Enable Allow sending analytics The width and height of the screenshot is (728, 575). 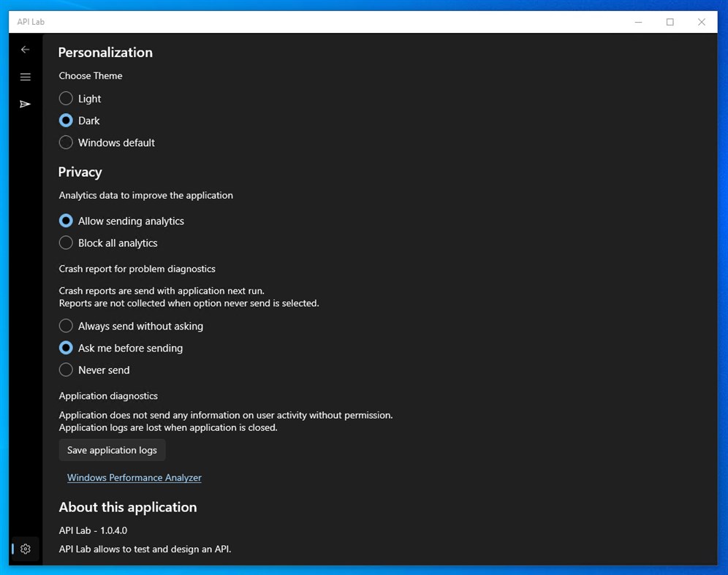pyautogui.click(x=65, y=220)
